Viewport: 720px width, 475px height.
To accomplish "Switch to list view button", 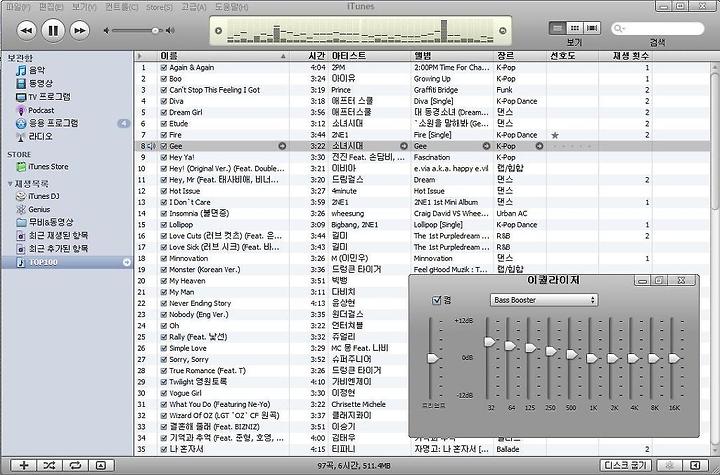I will [557, 28].
